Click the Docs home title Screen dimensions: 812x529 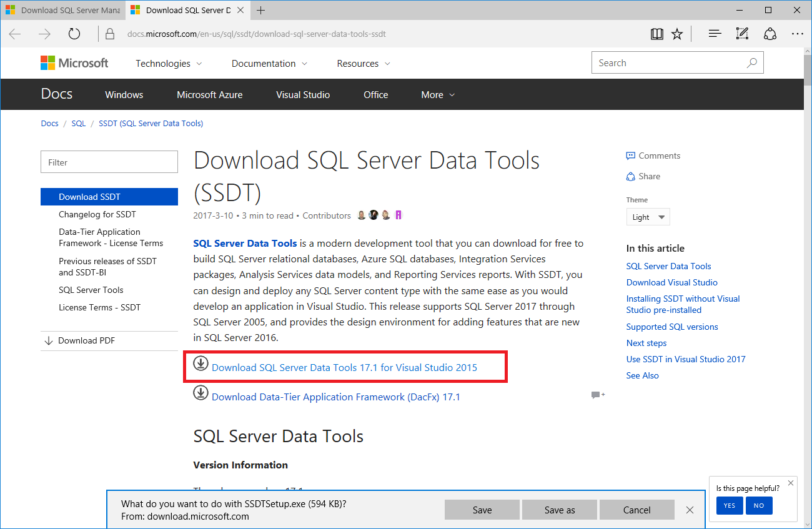[57, 94]
